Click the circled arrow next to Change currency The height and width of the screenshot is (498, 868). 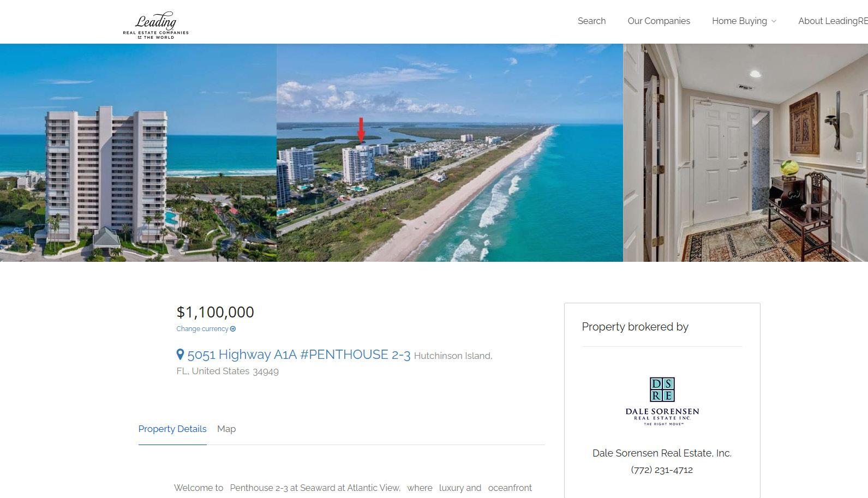click(233, 329)
